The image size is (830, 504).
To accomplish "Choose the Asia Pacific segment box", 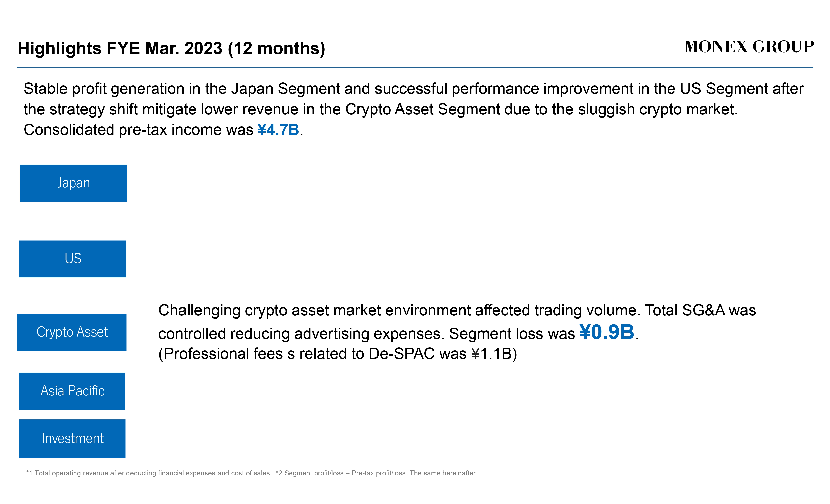I will [72, 391].
